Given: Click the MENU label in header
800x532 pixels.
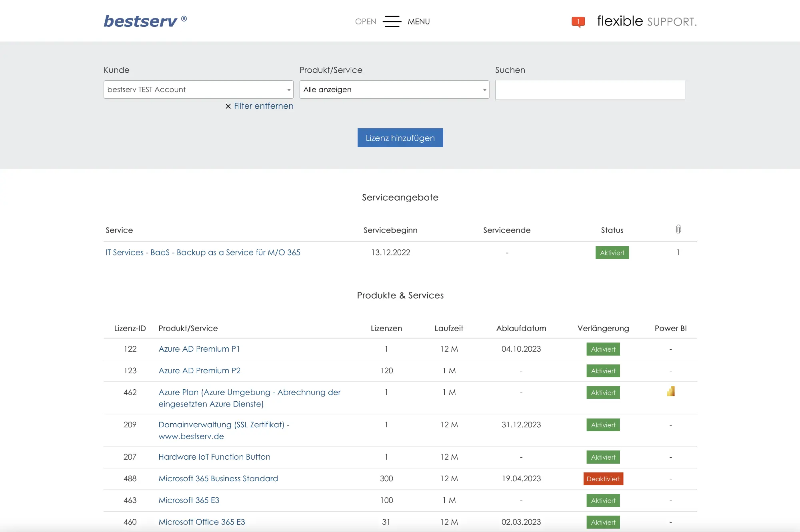Looking at the screenshot, I should 419,22.
